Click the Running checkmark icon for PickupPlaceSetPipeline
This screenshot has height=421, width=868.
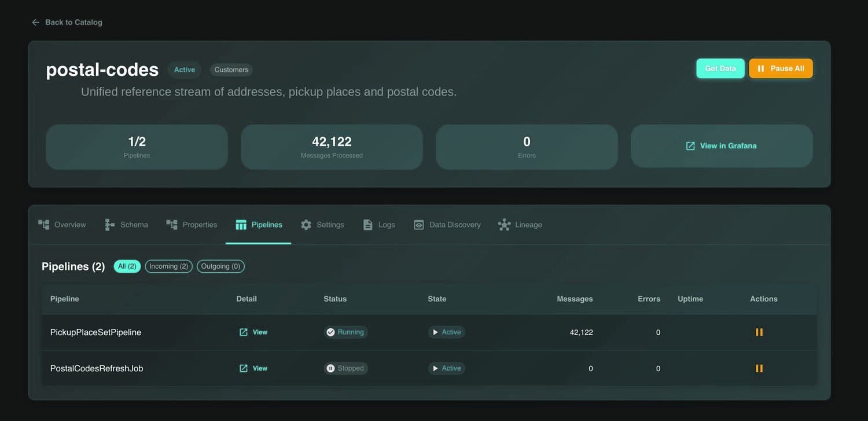coord(330,332)
